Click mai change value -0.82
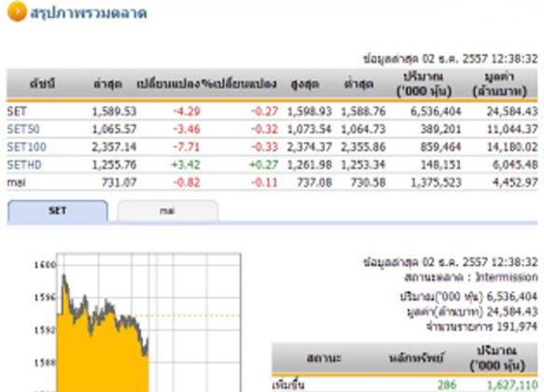This screenshot has width=544, height=392. coord(187,183)
